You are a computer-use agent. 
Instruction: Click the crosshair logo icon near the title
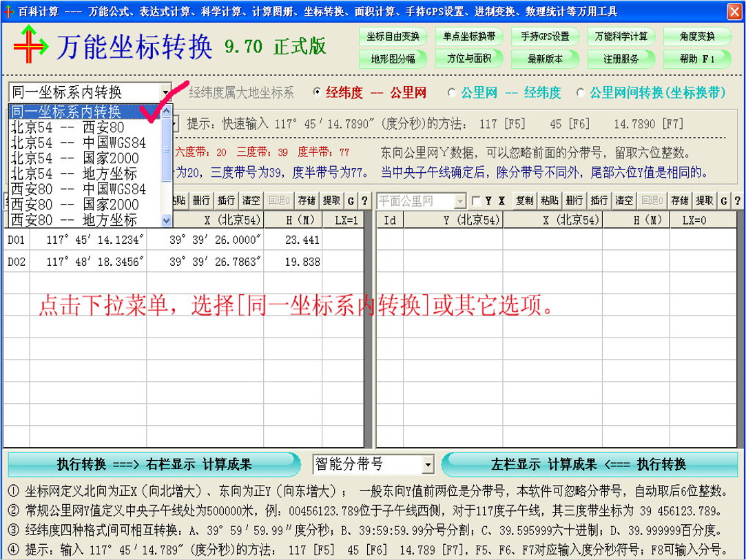coord(30,45)
